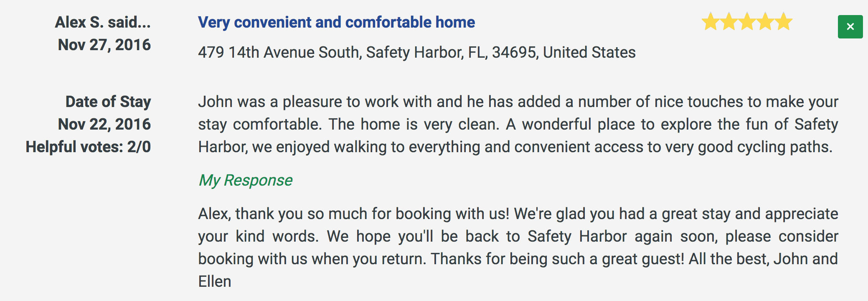Screen dimensions: 868x301
Task: Click the Helpful votes 2/0 count
Action: coord(88,147)
